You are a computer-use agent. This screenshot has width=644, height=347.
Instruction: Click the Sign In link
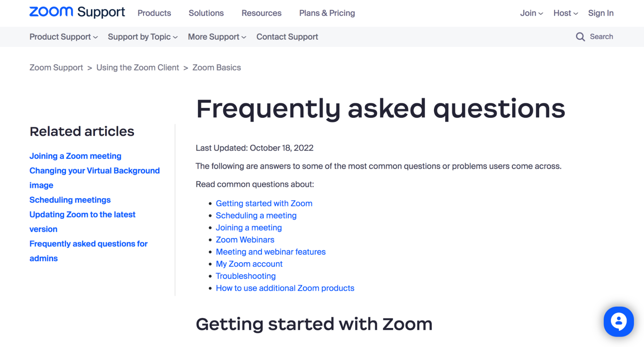tap(601, 13)
